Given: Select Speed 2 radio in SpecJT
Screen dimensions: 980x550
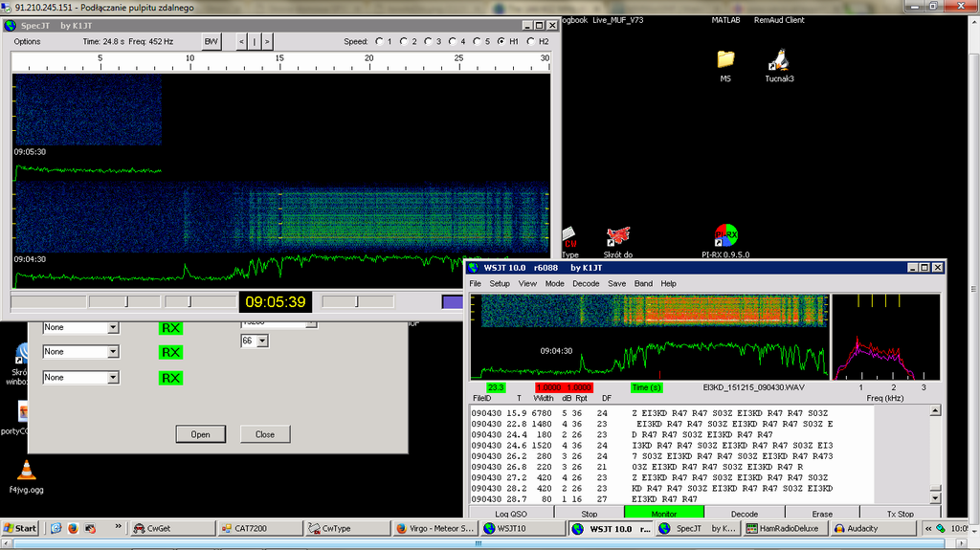Looking at the screenshot, I should click(404, 41).
